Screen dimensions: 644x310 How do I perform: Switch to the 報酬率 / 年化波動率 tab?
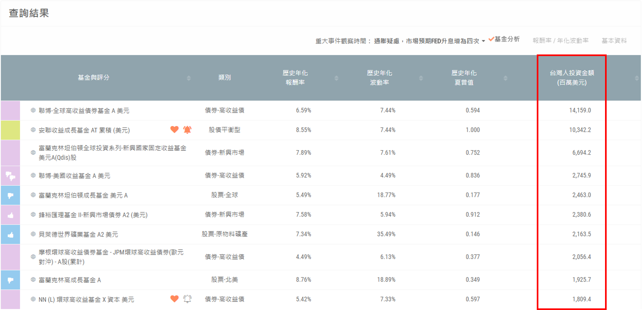[561, 41]
